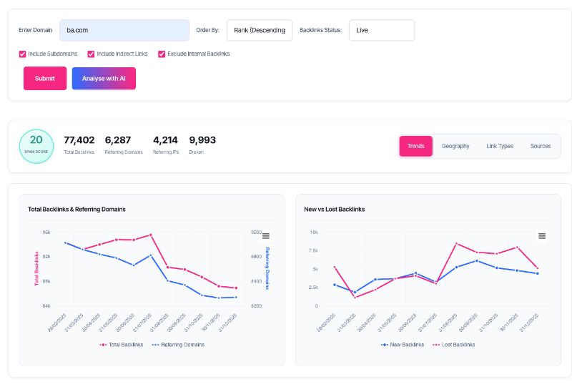Toggle New Backlinks legend marker
Screen dimensions: 572x392
pyautogui.click(x=385, y=345)
